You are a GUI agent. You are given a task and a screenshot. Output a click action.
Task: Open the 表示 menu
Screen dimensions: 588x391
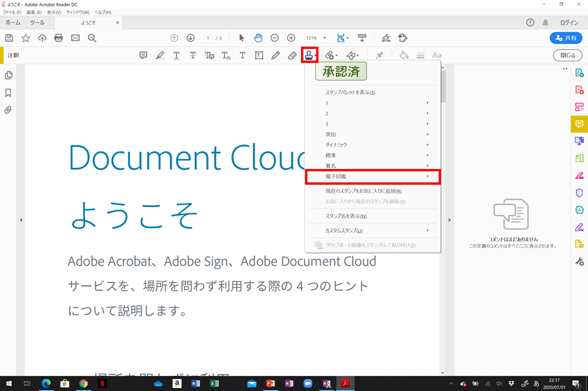pyautogui.click(x=54, y=12)
